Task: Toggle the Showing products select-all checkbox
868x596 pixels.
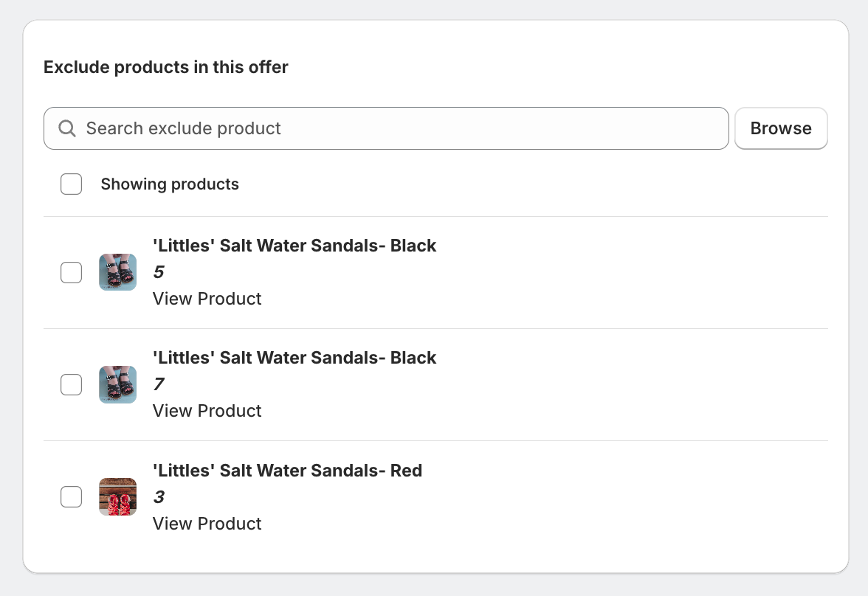Action: coord(71,184)
